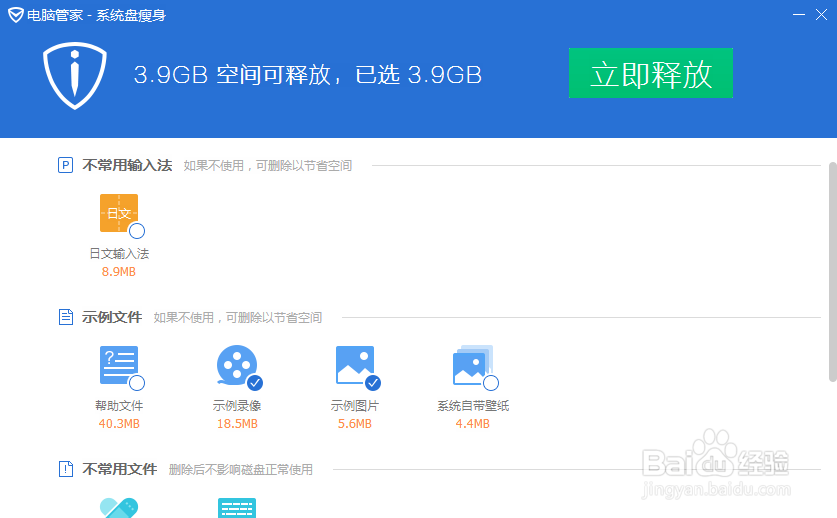Screen dimensions: 837x518
Task: Click the 不常用文件 section heading
Action: click(120, 469)
